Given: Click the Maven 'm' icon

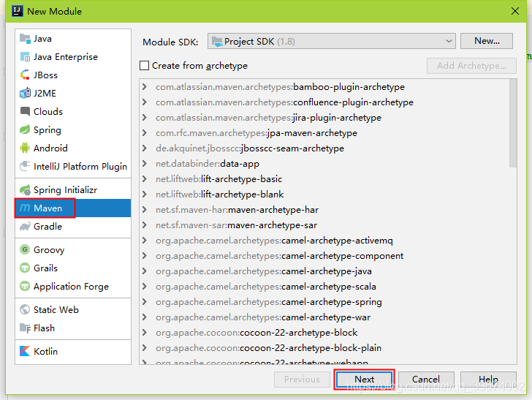Looking at the screenshot, I should pyautogui.click(x=25, y=208).
